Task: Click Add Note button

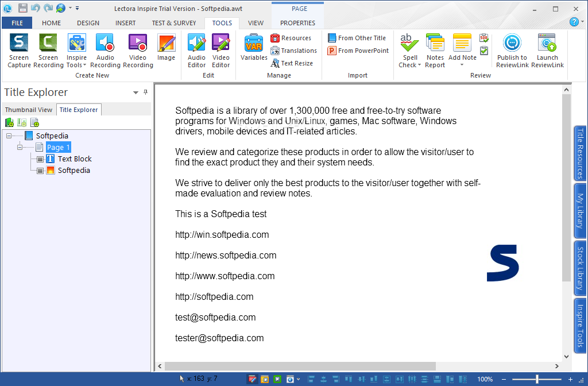Action: coord(462,47)
